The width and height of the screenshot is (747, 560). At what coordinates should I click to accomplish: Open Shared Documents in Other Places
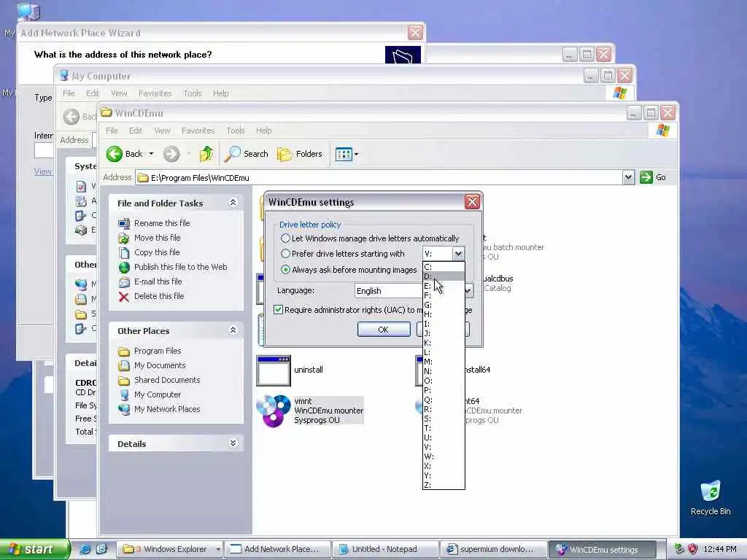tap(167, 380)
